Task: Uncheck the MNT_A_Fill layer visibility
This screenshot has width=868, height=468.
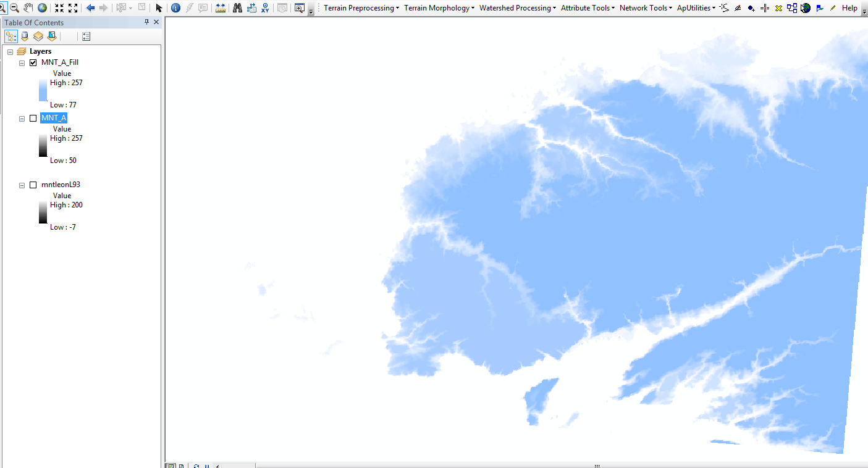Action: (33, 62)
